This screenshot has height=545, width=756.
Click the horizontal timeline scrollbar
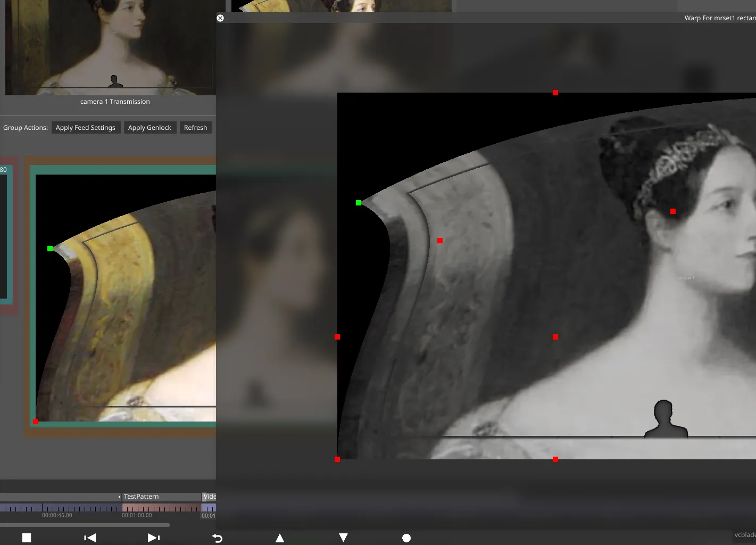pyautogui.click(x=85, y=525)
